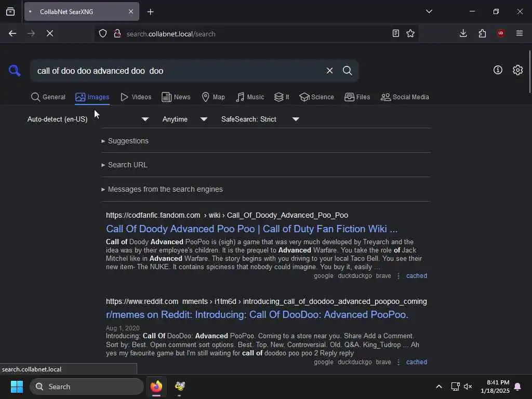The image size is (532, 399).
Task: Toggle muted volume tray icon
Action: (468, 387)
